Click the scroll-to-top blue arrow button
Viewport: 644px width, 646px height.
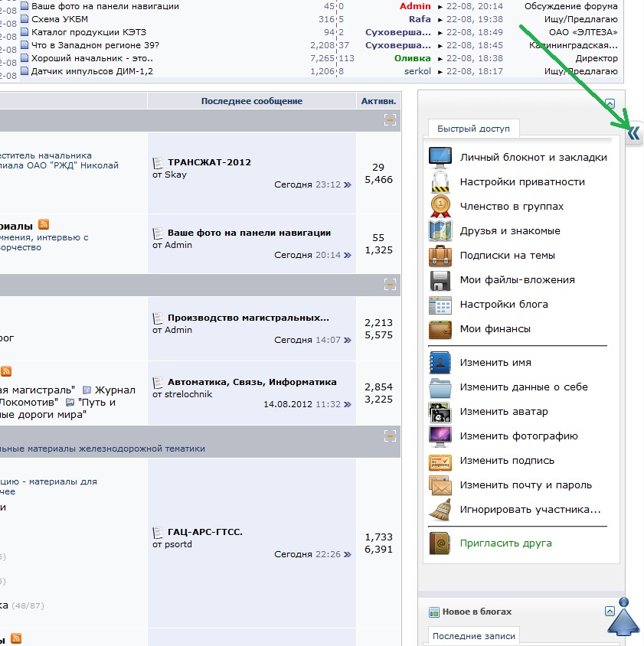pos(623,617)
